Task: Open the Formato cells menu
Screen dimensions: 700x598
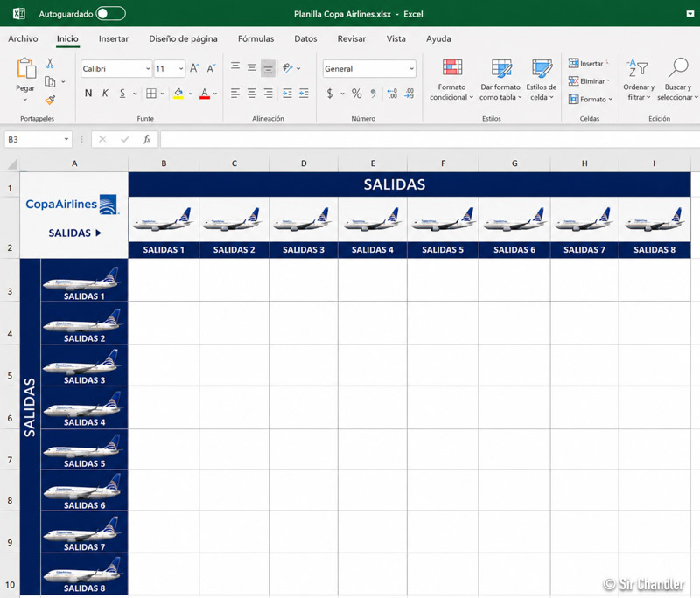Action: tap(590, 99)
